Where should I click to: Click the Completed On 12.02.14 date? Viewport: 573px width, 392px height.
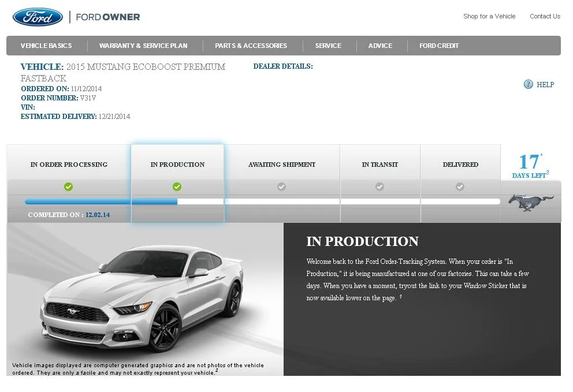[69, 215]
